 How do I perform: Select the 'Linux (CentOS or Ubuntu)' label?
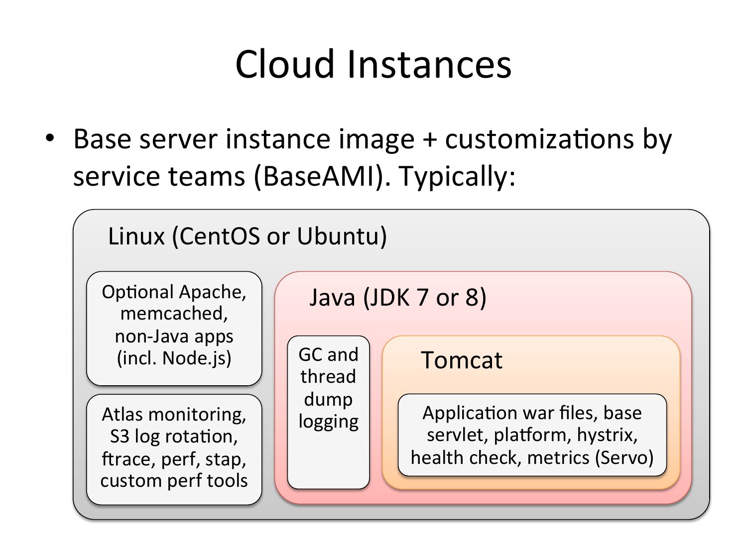pos(248,236)
